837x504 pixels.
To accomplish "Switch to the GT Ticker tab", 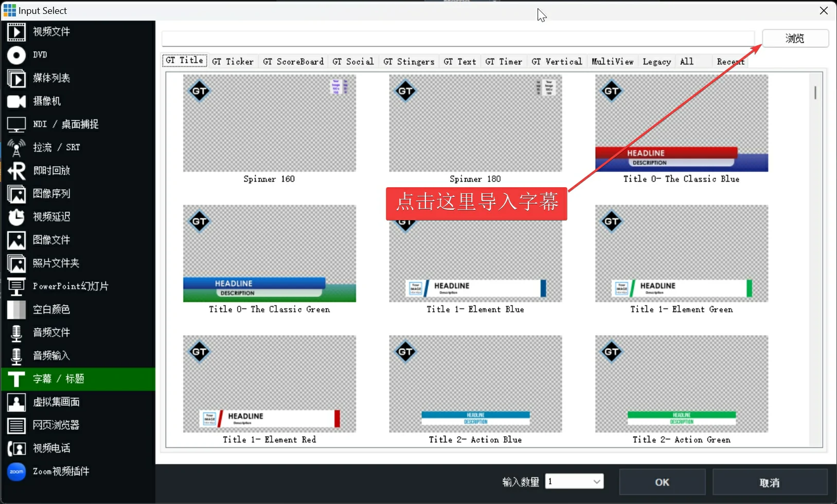I will [233, 62].
